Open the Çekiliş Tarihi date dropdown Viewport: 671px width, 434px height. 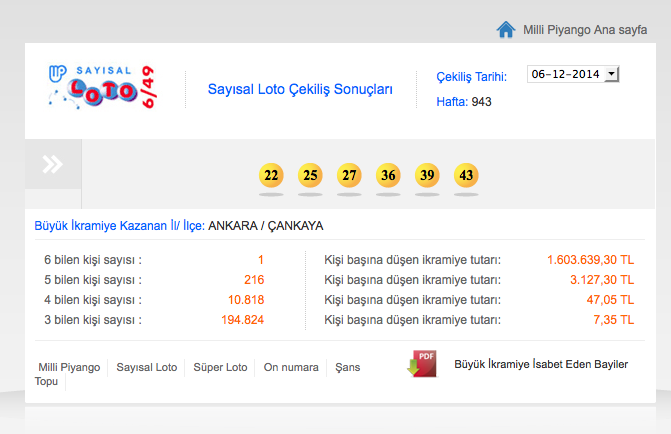(x=573, y=74)
